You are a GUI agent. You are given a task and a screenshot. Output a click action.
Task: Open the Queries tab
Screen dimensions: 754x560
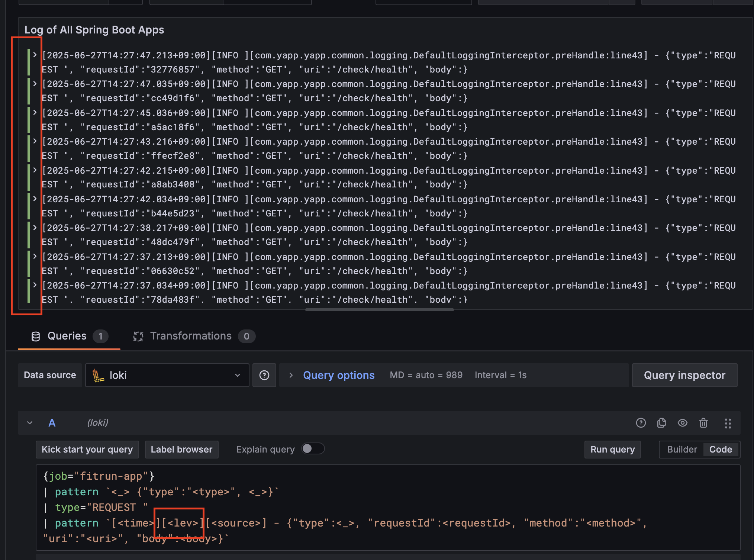(x=69, y=336)
